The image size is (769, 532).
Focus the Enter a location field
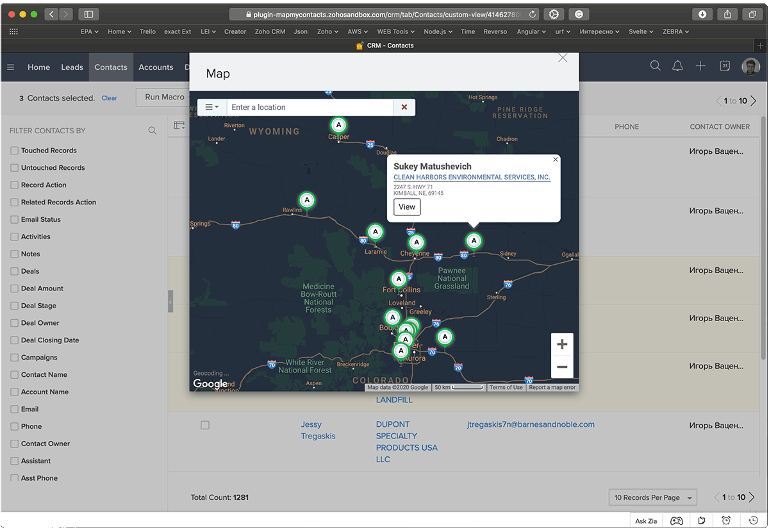310,107
